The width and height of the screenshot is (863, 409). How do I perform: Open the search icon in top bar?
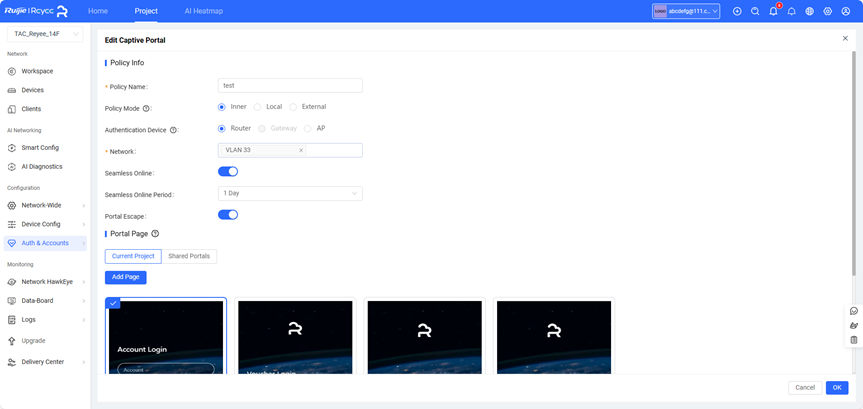point(755,11)
